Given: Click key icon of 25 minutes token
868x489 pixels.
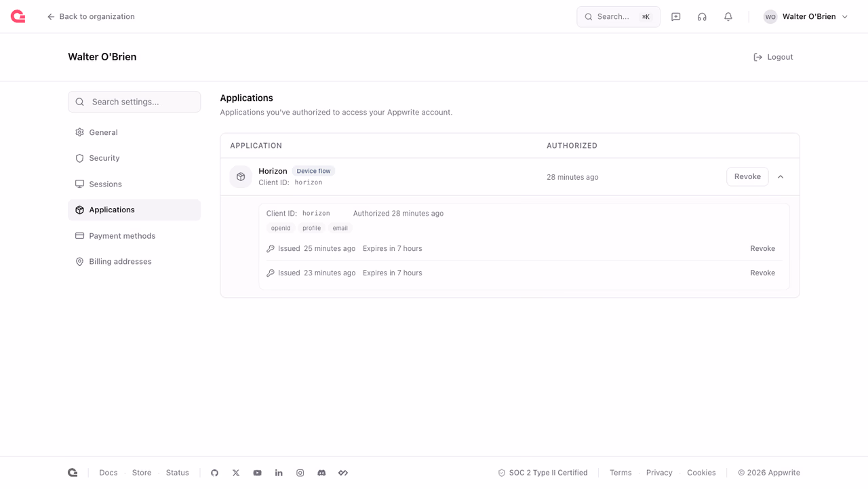Looking at the screenshot, I should click(x=271, y=249).
